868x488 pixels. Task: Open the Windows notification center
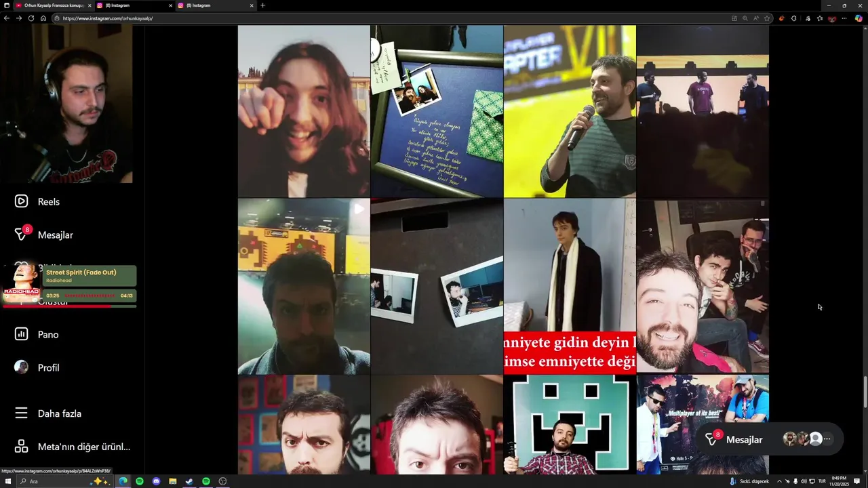coord(857,481)
